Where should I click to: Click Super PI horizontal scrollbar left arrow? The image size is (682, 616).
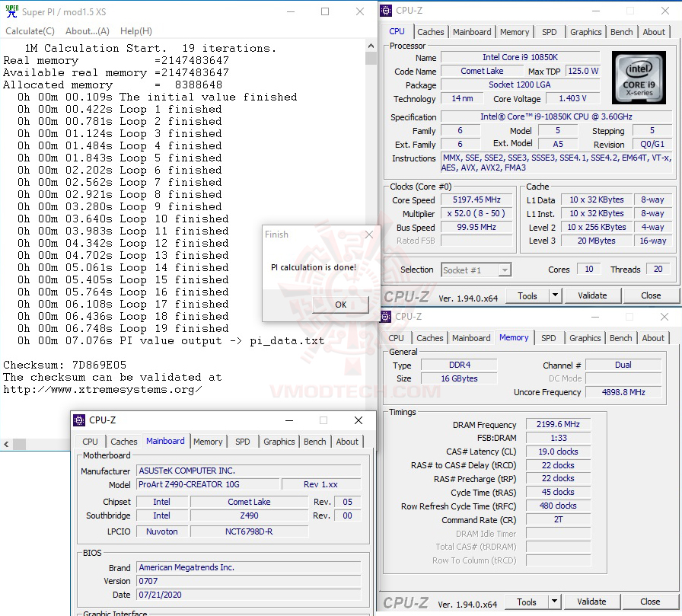(6, 444)
